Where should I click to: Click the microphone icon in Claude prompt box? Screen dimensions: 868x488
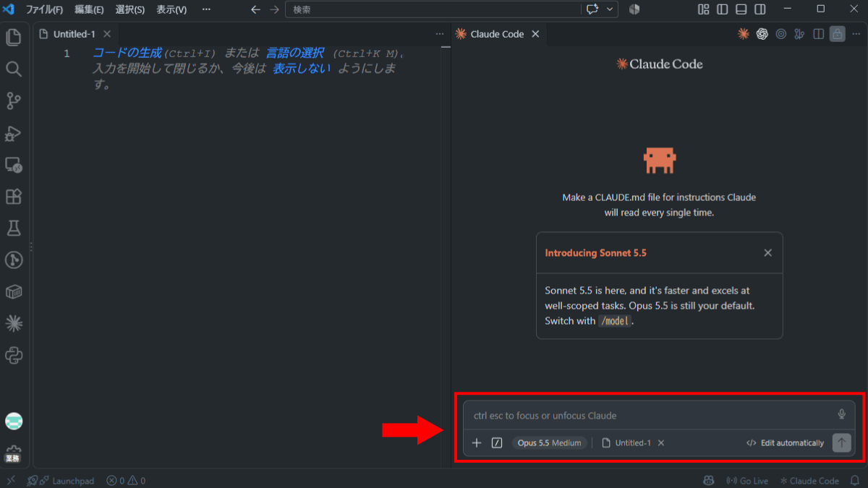click(841, 414)
